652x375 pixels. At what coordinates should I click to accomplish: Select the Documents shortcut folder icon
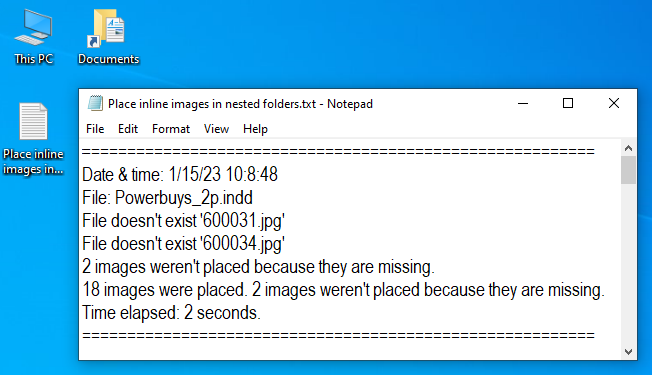click(x=109, y=37)
